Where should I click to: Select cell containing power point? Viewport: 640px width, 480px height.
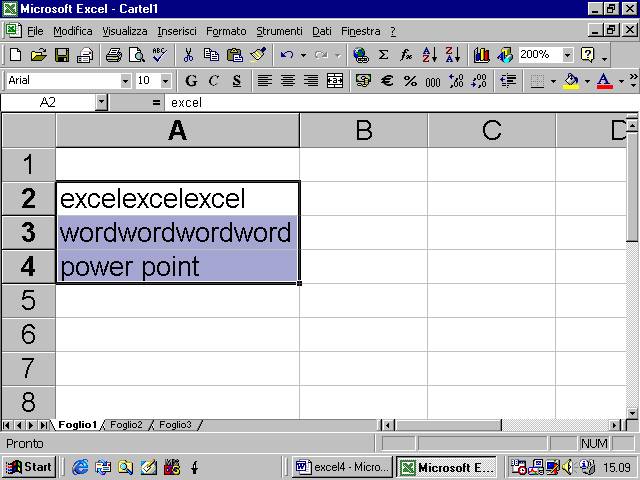(x=177, y=267)
